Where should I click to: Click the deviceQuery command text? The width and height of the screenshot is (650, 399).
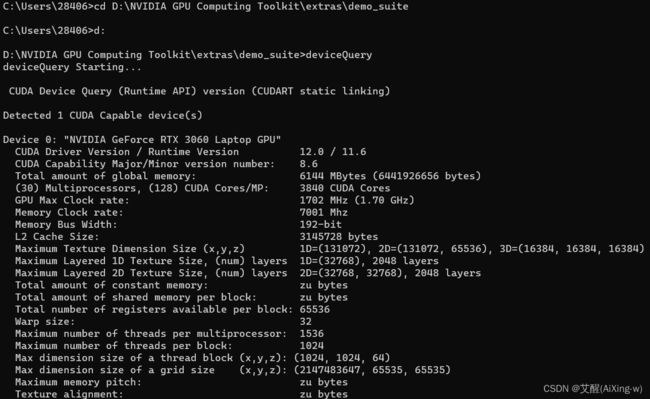[x=339, y=55]
